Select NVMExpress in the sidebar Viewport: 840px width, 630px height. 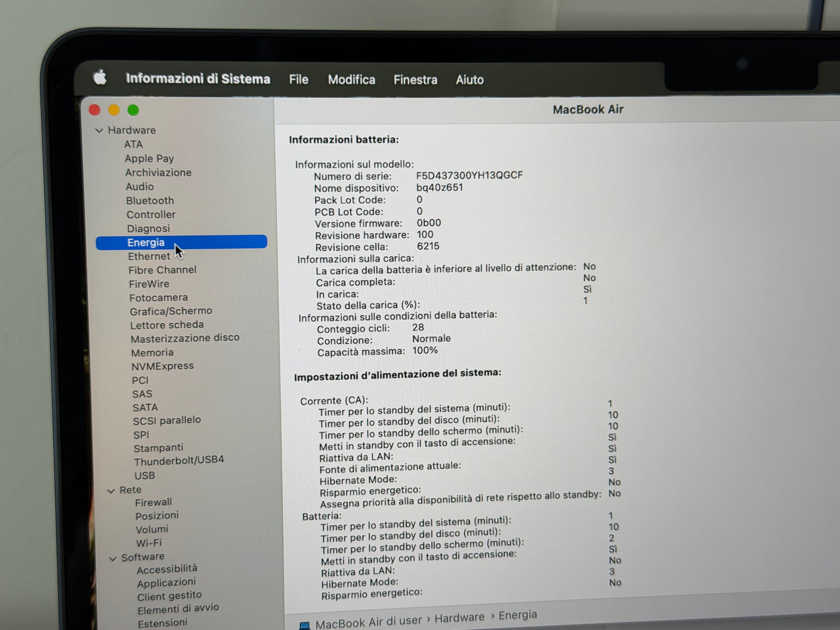point(163,366)
